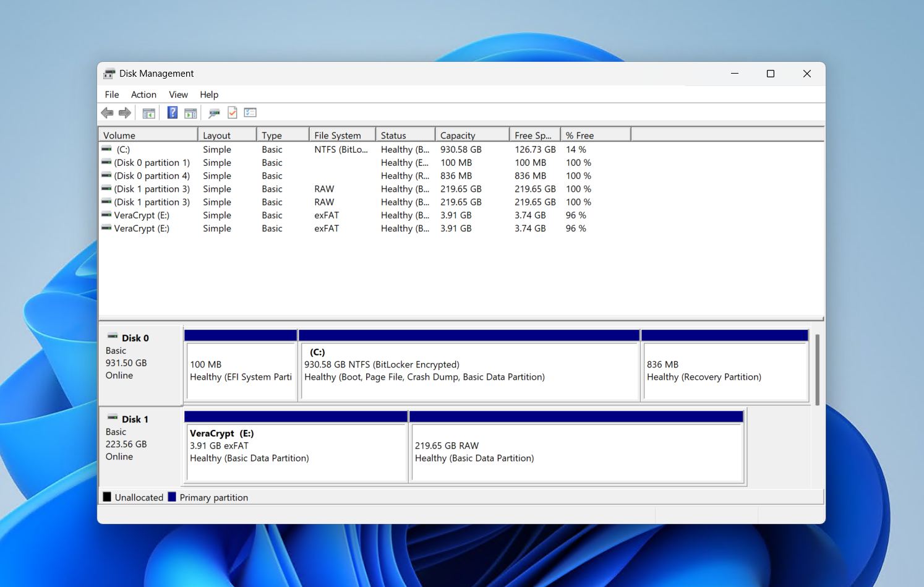
Task: Open the Help menu
Action: point(209,95)
